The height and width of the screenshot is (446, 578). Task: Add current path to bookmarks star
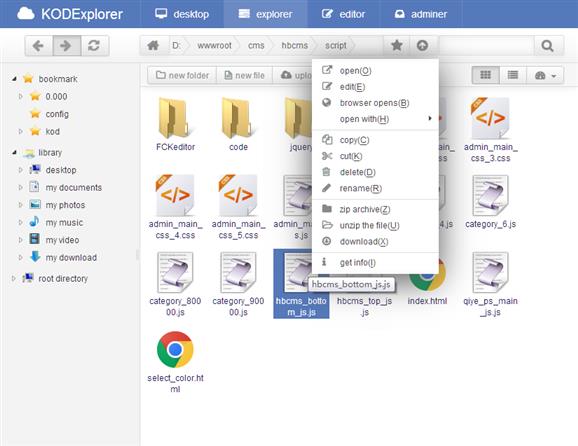397,46
